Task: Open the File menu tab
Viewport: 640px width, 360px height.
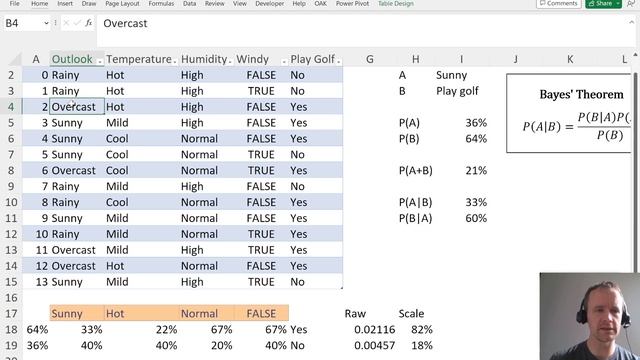Action: pos(14,3)
